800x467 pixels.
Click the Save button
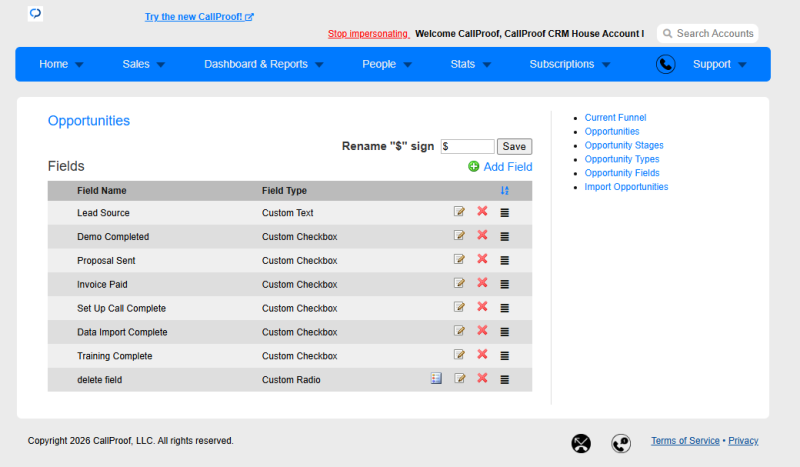pos(514,146)
